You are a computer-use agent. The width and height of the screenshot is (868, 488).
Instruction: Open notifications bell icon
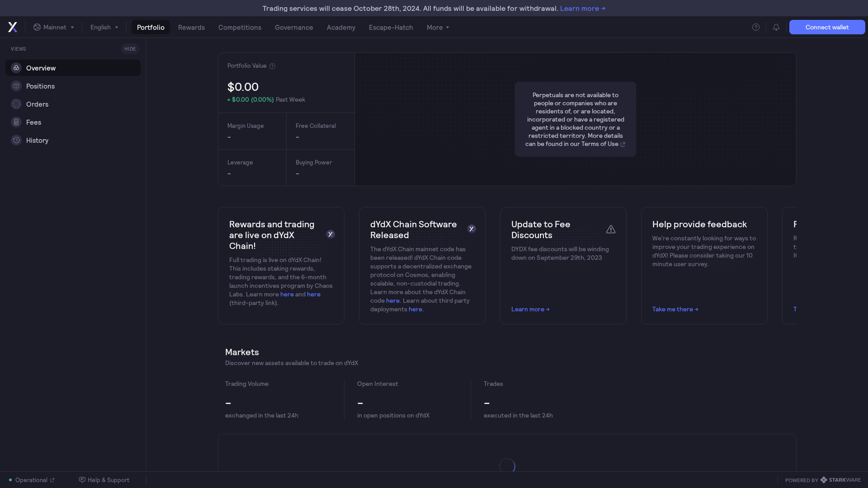pyautogui.click(x=776, y=27)
